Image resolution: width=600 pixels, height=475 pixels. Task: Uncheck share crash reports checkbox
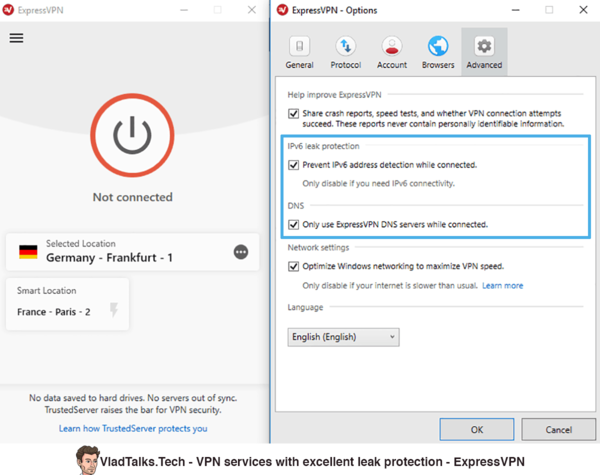pos(293,114)
